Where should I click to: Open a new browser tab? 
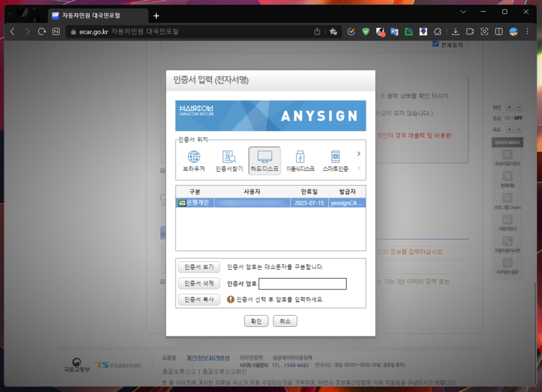pos(156,16)
